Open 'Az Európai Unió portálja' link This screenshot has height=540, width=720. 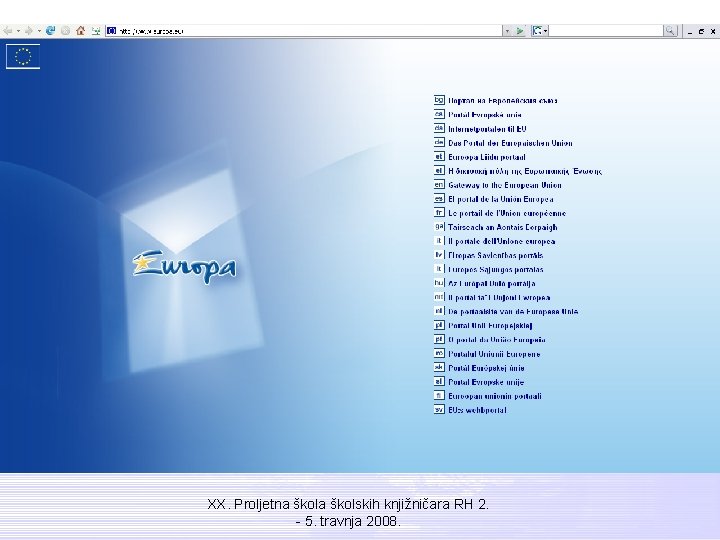coord(492,284)
